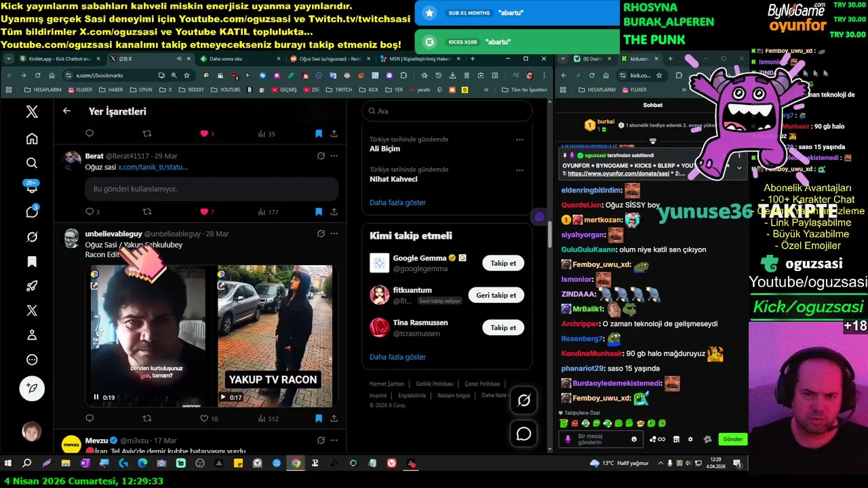
Task: Repost Berat's post
Action: coord(147,212)
